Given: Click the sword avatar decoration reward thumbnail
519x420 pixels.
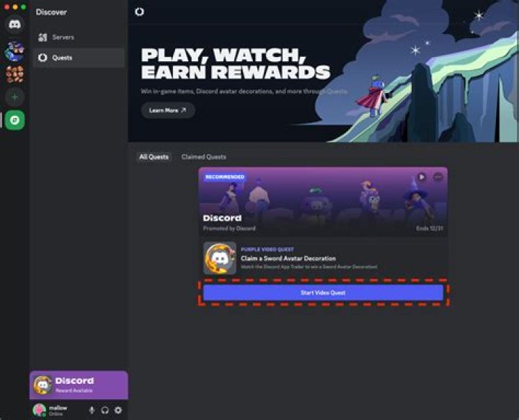Looking at the screenshot, I should click(x=220, y=258).
